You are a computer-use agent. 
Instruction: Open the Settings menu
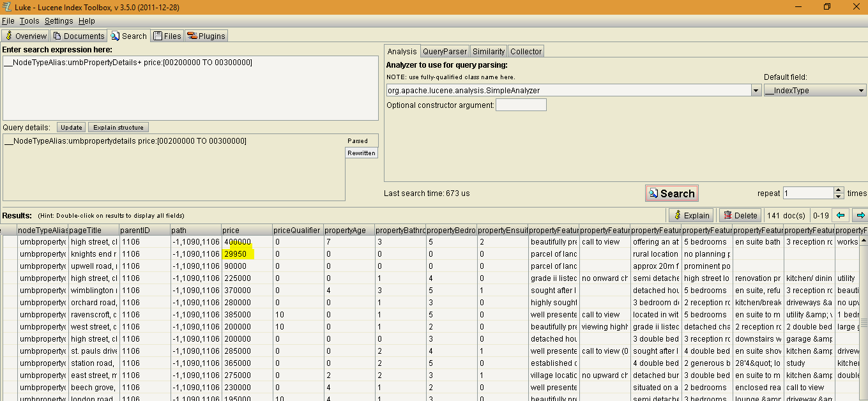click(59, 21)
